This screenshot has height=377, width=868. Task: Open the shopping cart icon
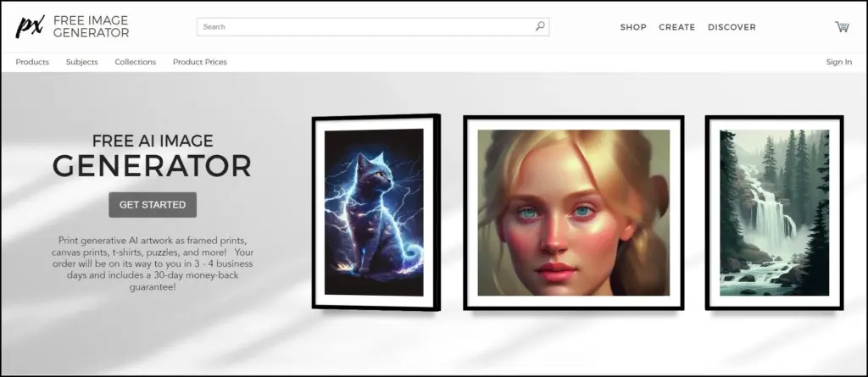[x=842, y=26]
